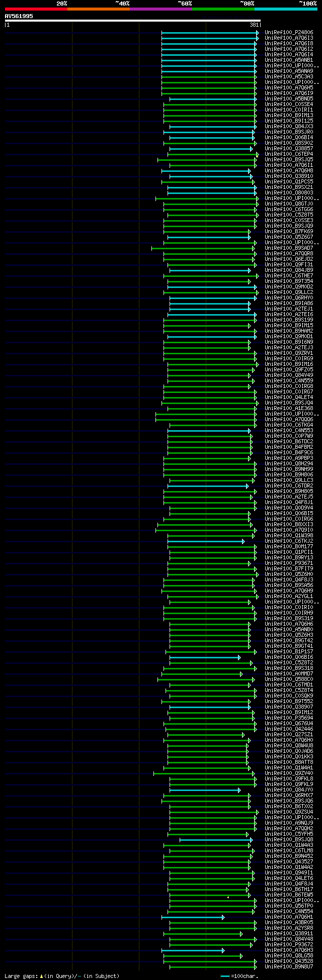Select UniRef100_C0SQK9 label
The image size is (322, 980).
(x=289, y=696)
